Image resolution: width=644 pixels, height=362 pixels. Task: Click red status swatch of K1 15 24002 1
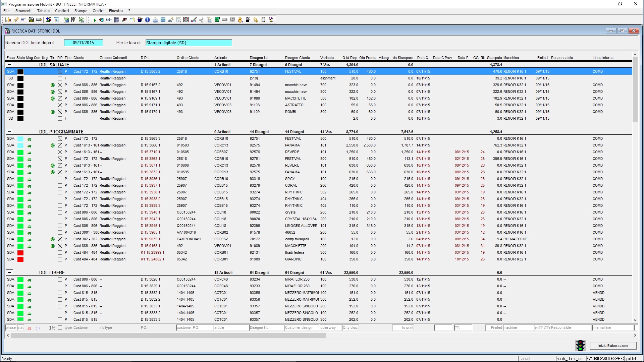[20, 259]
